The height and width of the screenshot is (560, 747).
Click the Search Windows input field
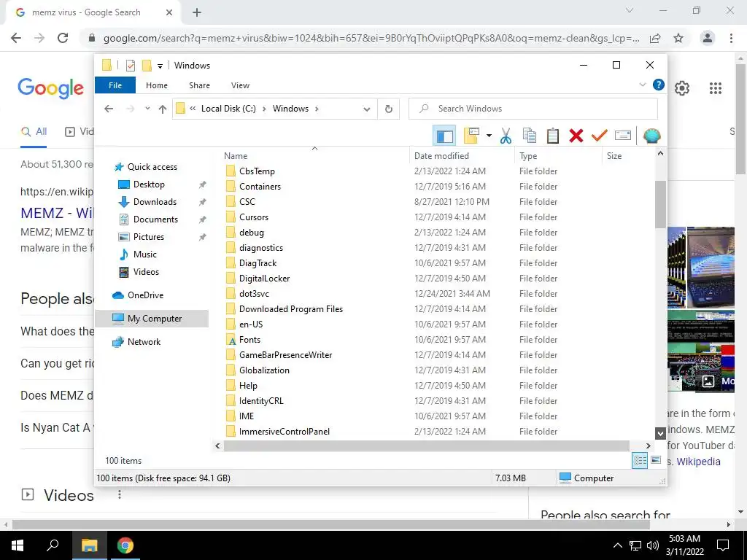(x=533, y=109)
